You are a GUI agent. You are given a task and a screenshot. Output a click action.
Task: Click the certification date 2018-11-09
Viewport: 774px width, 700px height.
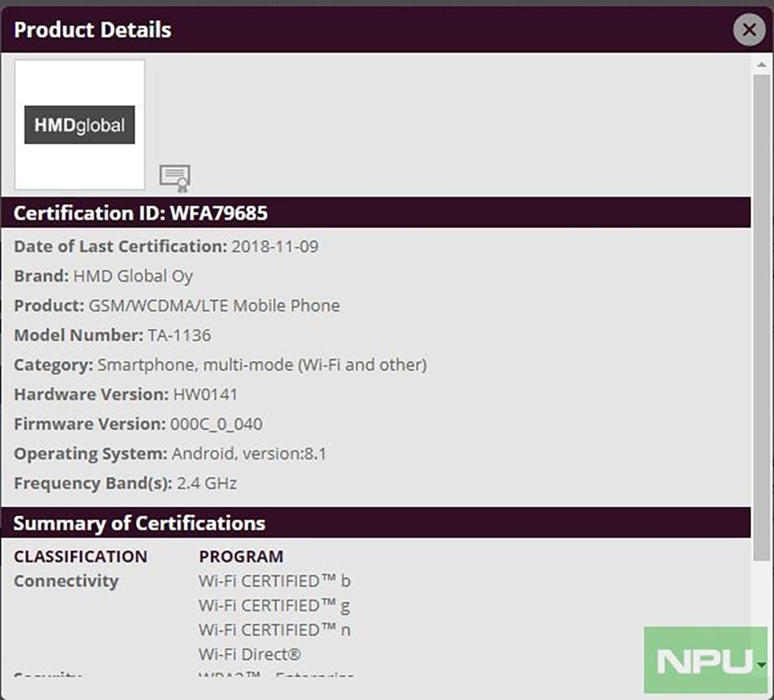tap(275, 246)
